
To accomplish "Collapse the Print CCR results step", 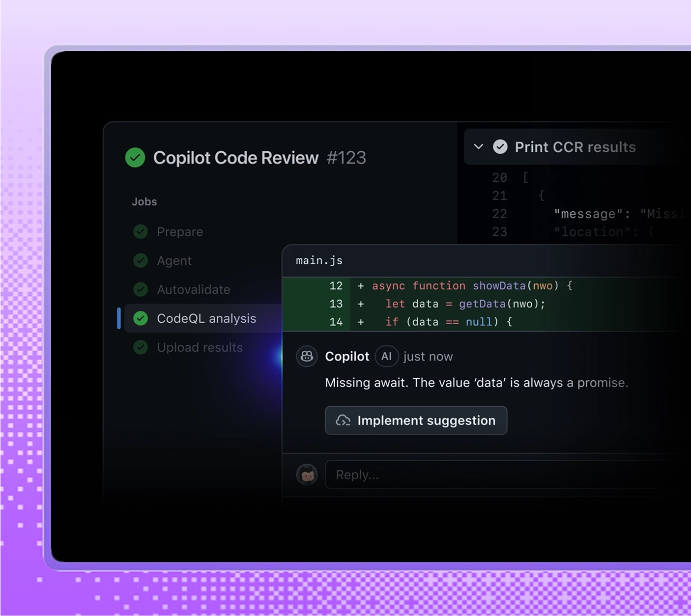I will [479, 146].
